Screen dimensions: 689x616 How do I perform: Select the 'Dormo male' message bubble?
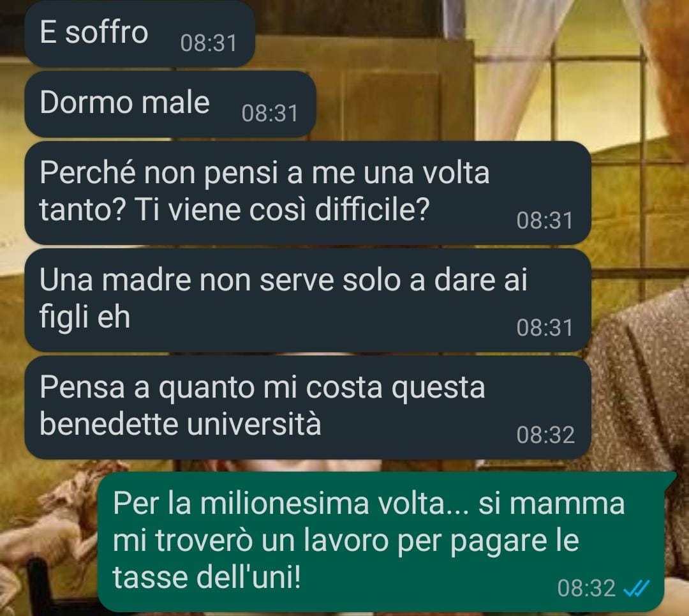pyautogui.click(x=170, y=104)
